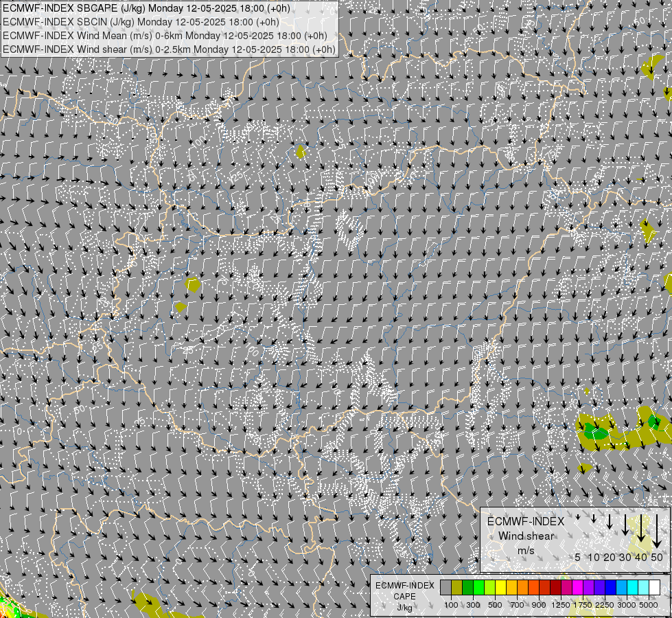Click the 100 value on the CAPE scale

[x=451, y=605]
